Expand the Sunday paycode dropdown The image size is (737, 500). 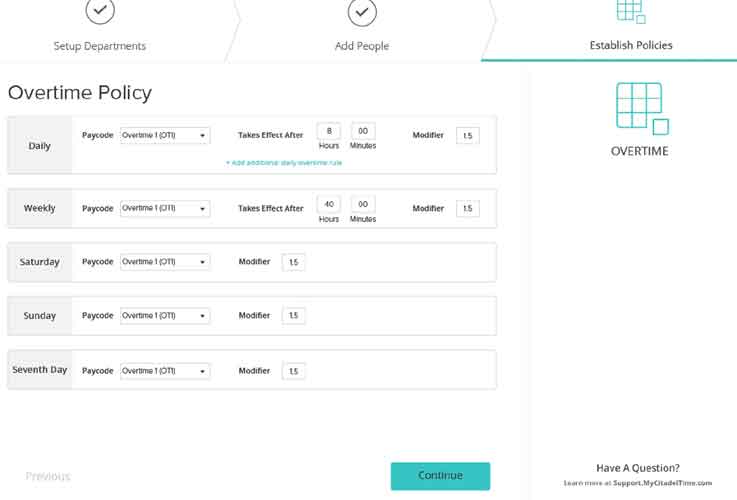165,316
